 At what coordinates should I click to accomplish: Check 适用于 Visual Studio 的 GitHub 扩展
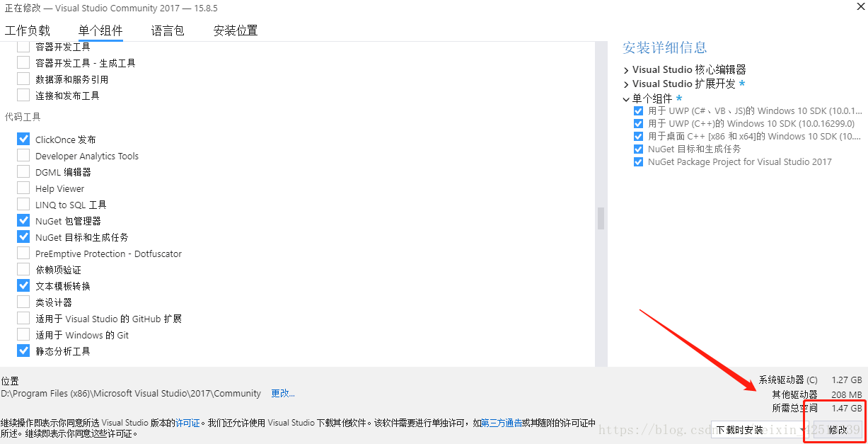(x=23, y=318)
